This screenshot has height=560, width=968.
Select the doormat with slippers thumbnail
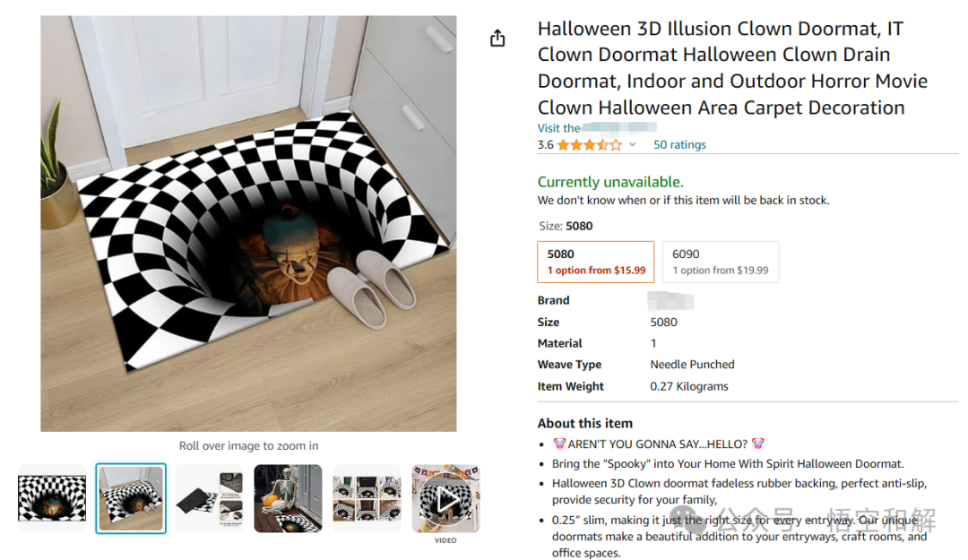click(131, 498)
